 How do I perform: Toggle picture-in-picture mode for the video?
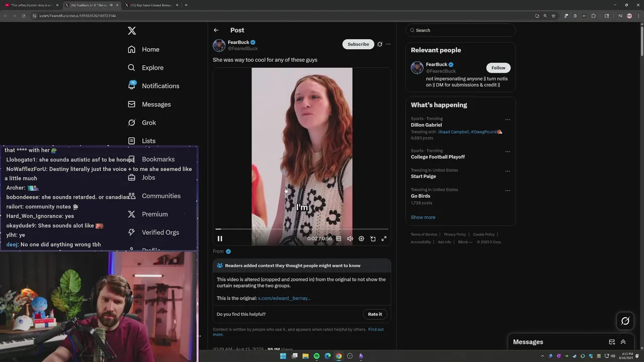[373, 239]
